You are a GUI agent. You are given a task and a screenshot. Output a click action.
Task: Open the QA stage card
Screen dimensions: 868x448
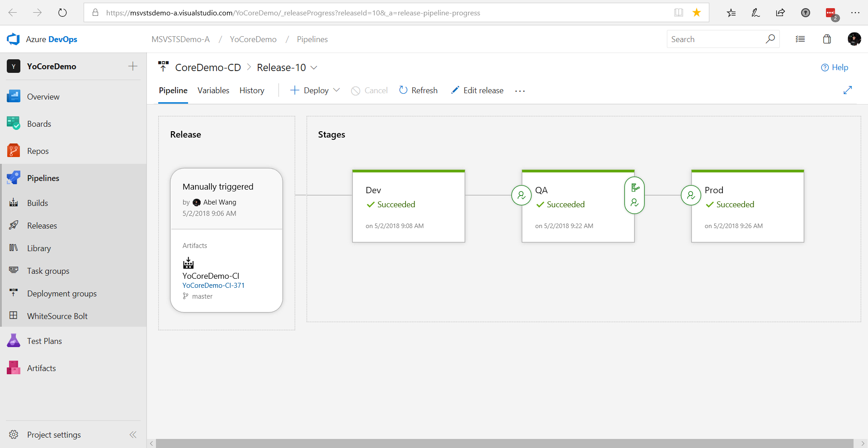click(x=578, y=206)
